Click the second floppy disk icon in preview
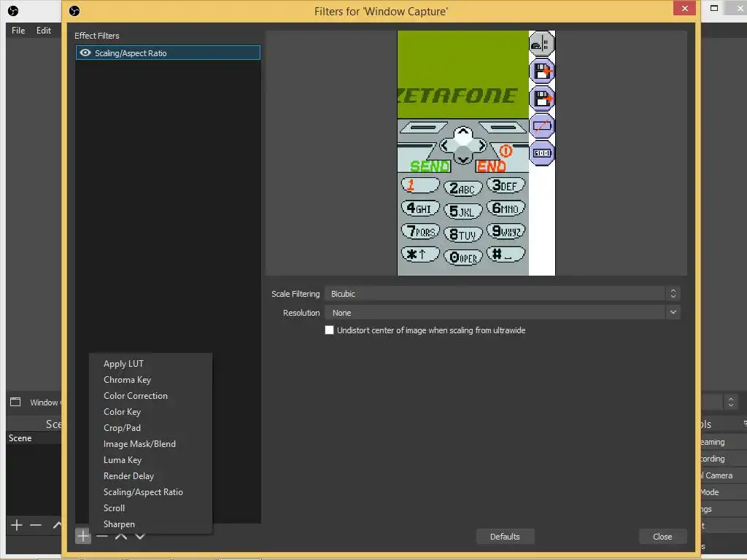This screenshot has height=560, width=747. (542, 98)
